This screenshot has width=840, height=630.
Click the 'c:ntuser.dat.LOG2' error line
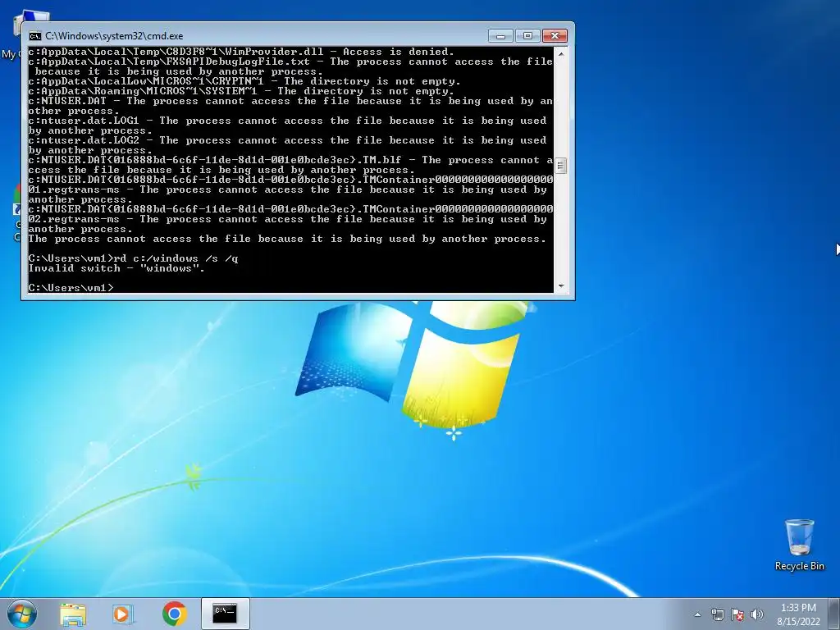pos(287,145)
